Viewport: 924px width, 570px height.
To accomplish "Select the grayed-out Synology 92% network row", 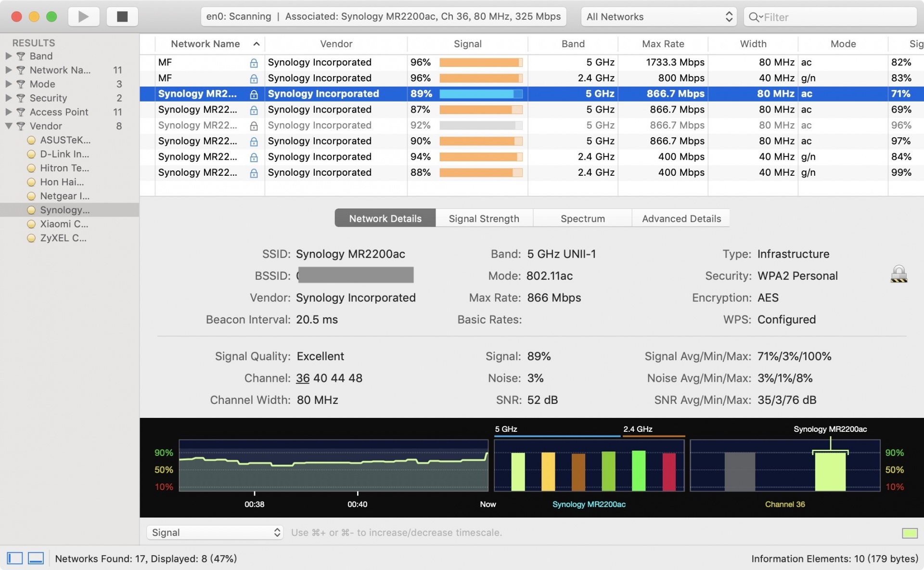I will 337,125.
